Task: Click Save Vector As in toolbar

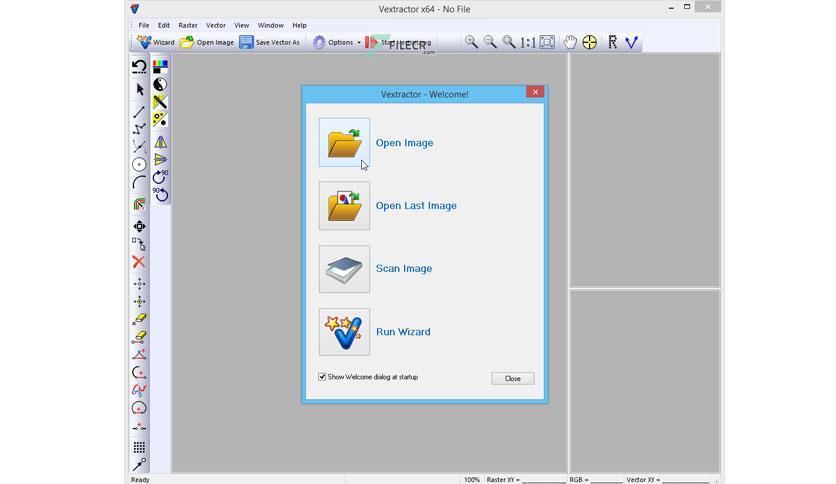Action: tap(269, 42)
